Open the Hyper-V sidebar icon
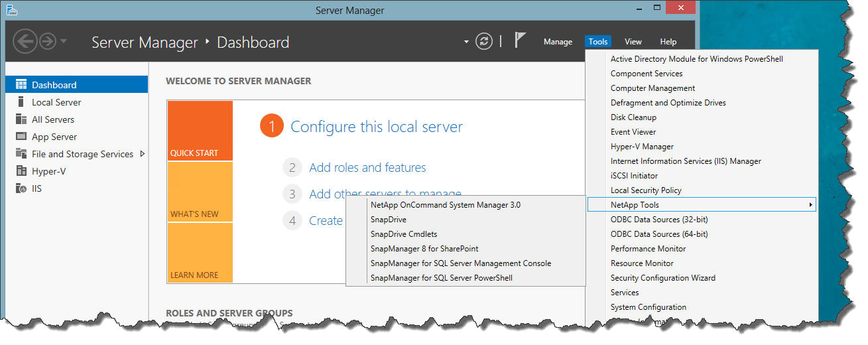Screen dimensions: 868x345 [x=21, y=171]
